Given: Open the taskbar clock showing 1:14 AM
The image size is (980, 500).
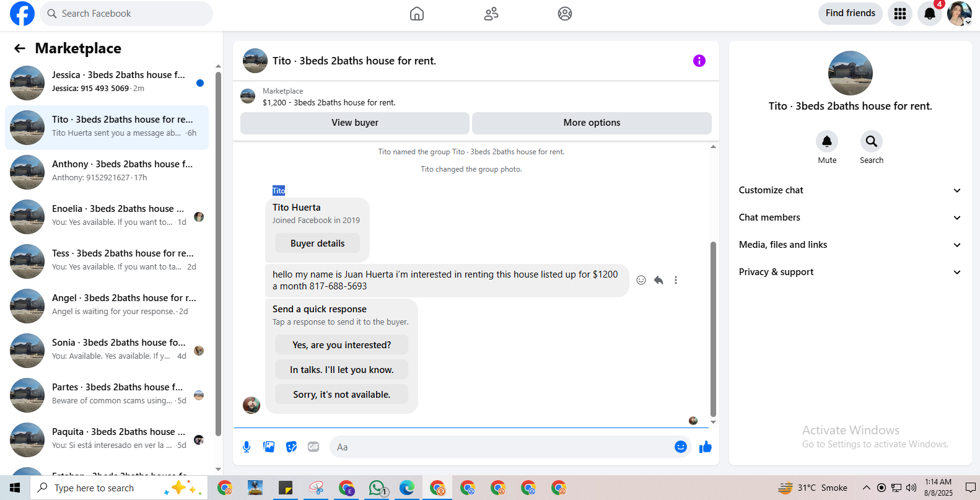Looking at the screenshot, I should [x=938, y=488].
